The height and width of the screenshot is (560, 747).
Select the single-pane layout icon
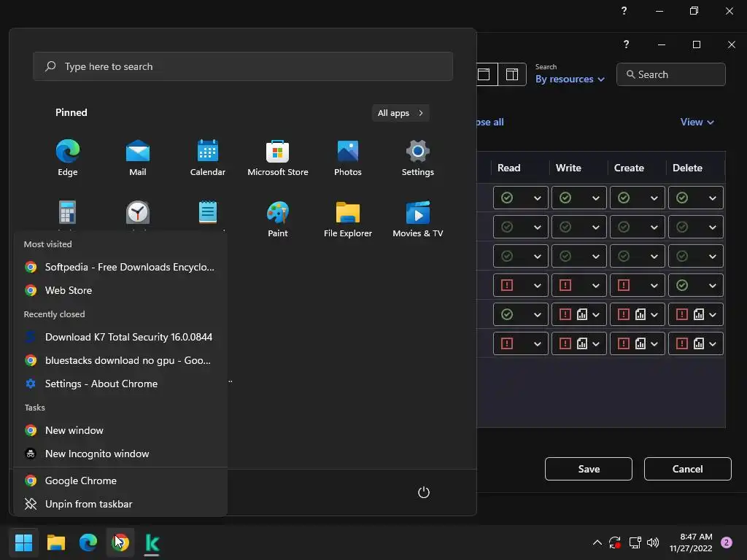pos(485,74)
